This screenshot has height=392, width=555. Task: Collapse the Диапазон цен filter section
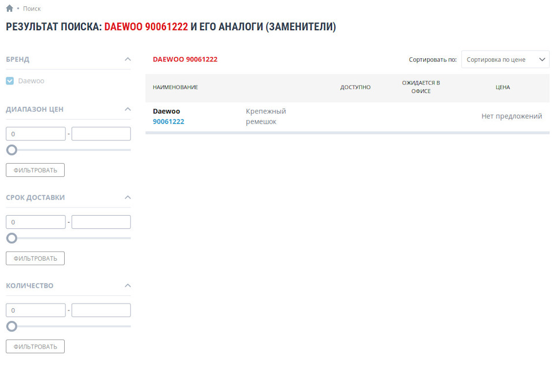(x=128, y=109)
